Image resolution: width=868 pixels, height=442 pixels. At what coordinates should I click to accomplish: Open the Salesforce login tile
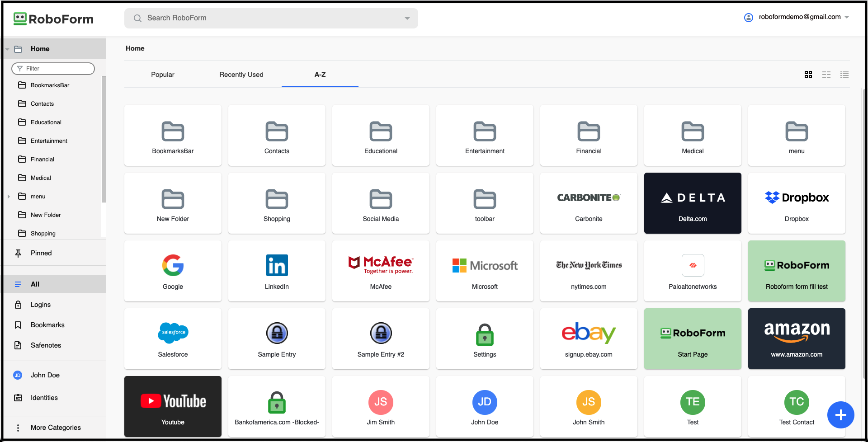[173, 339]
